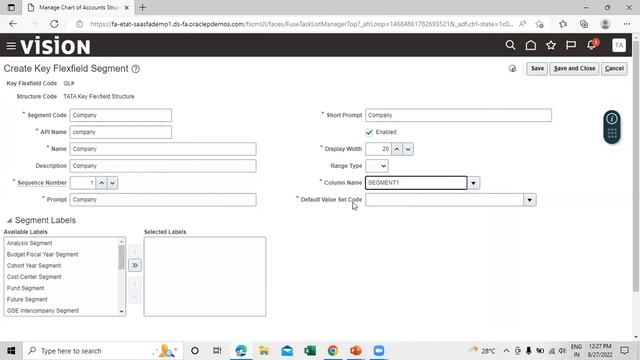This screenshot has height=360, width=640.
Task: Open Chrome from the taskbar
Action: pyautogui.click(x=333, y=351)
